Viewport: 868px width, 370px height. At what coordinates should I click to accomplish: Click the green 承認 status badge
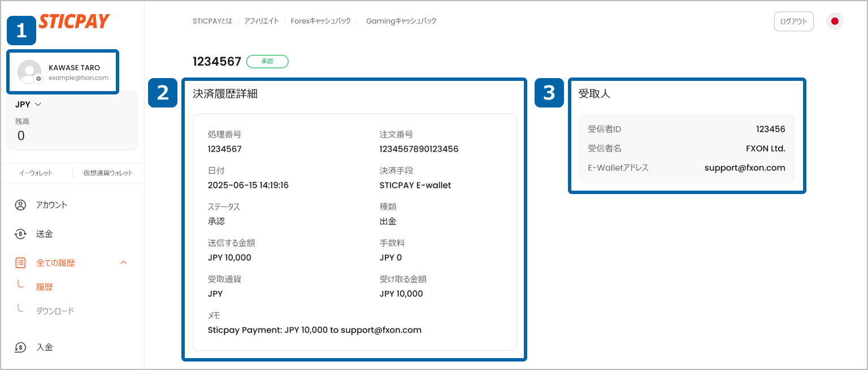(x=267, y=61)
